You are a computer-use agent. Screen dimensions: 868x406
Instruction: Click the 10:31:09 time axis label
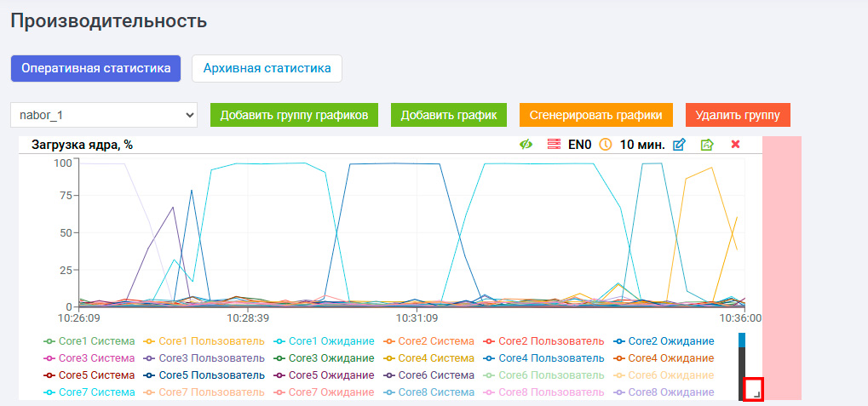pyautogui.click(x=417, y=318)
